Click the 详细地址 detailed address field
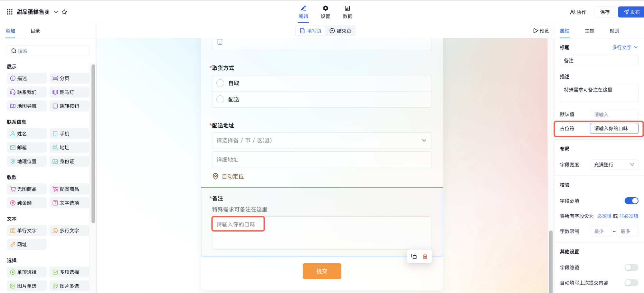 322,160
